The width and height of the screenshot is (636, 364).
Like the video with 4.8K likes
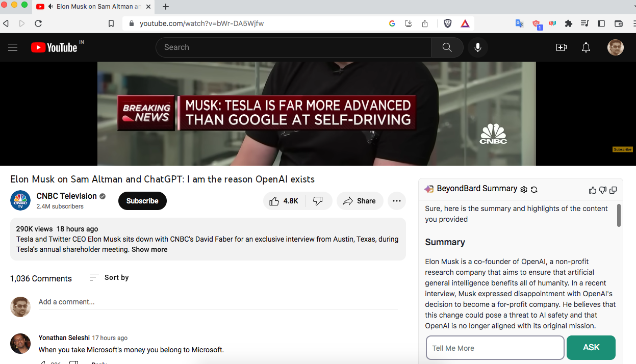[x=284, y=201]
